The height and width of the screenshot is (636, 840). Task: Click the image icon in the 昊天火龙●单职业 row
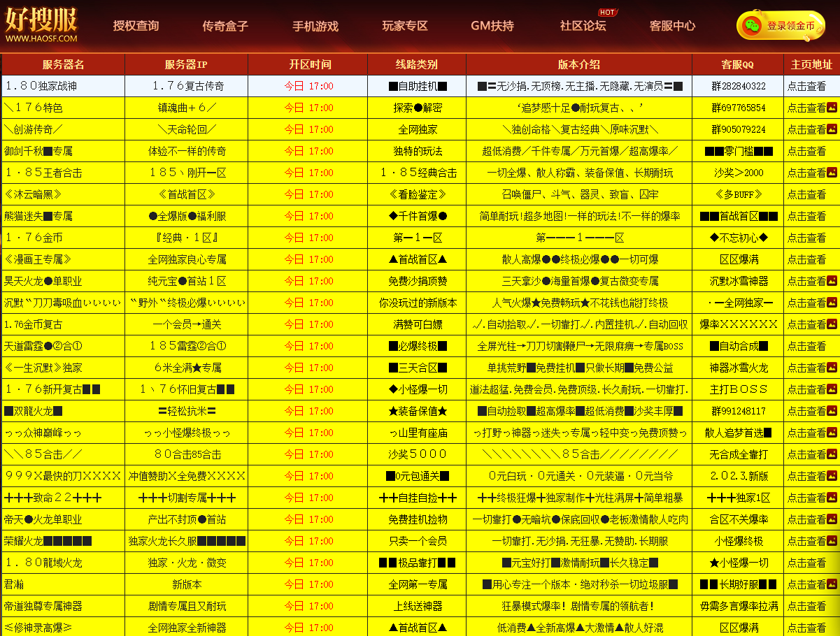click(x=832, y=281)
